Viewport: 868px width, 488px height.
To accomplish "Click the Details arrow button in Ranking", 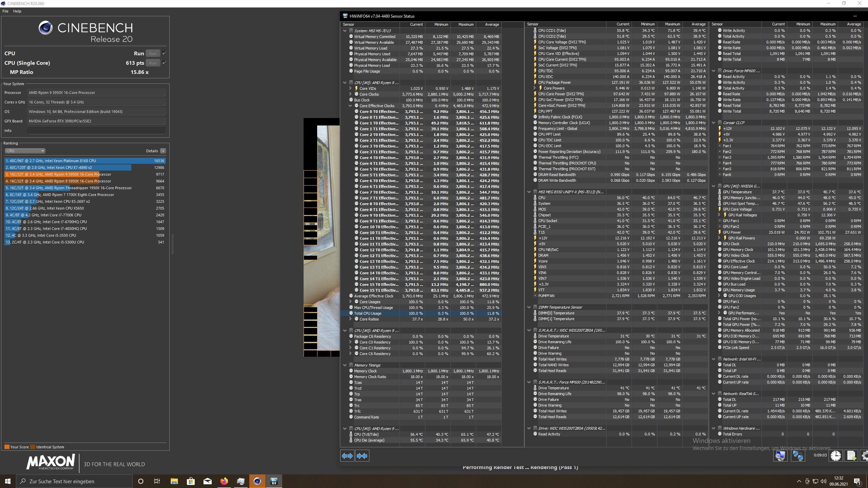I will [x=163, y=151].
